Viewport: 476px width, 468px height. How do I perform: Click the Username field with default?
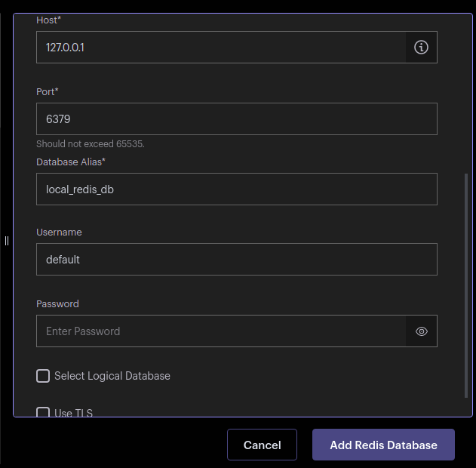(237, 260)
